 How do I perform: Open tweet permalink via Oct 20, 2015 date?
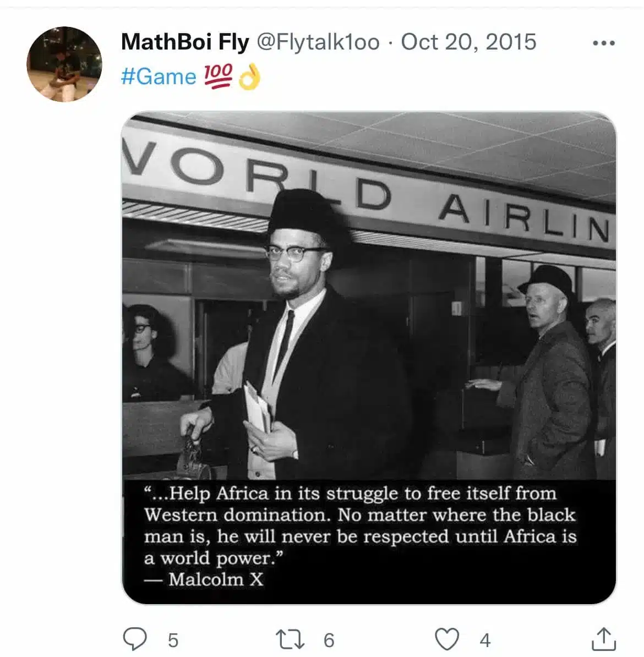(x=469, y=42)
